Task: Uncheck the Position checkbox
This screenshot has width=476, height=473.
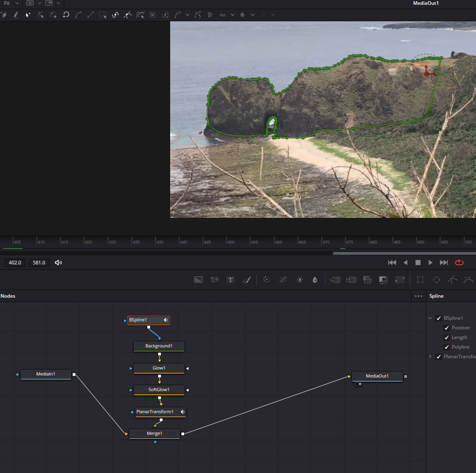Action: point(447,328)
